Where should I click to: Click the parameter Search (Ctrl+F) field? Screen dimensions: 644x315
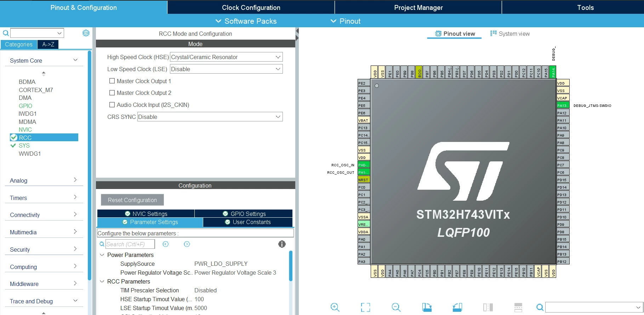(130, 244)
